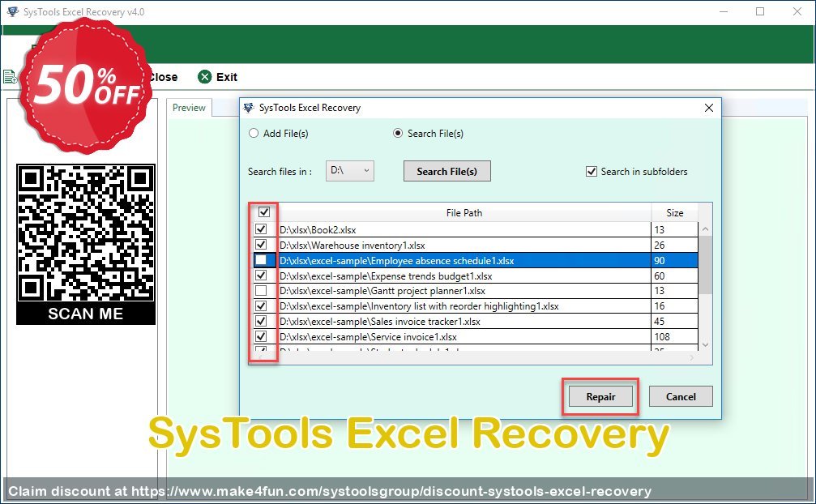Screen dimensions: 816x504
Task: Click the file list scroll down arrow
Action: click(705, 344)
